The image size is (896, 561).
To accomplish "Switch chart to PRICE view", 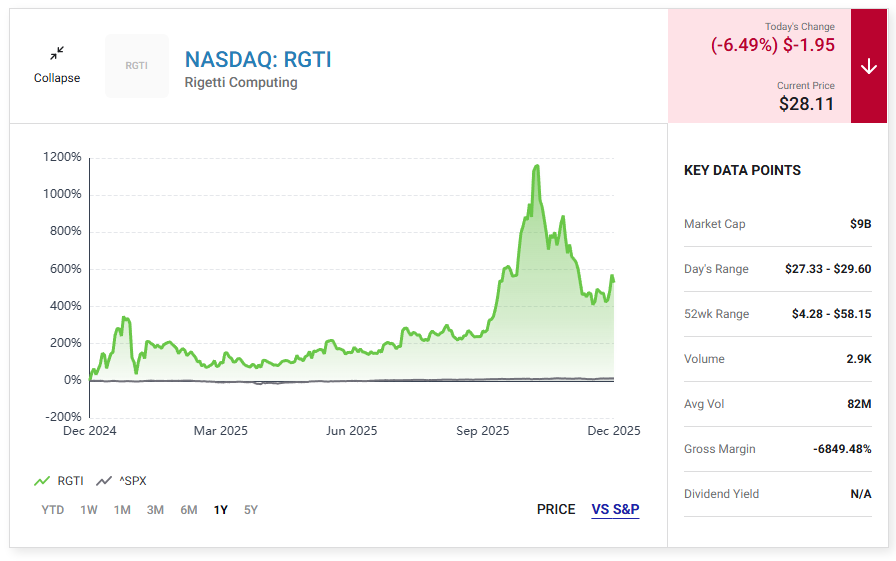I will point(556,509).
